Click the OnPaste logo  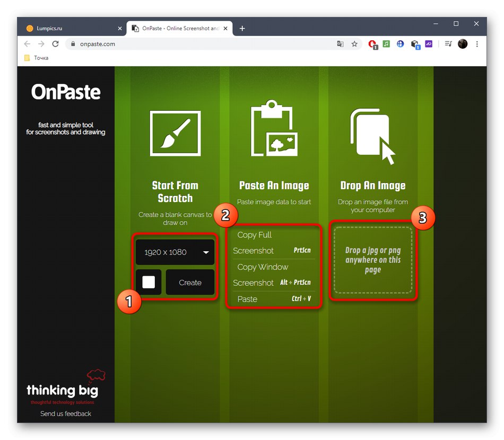(66, 92)
